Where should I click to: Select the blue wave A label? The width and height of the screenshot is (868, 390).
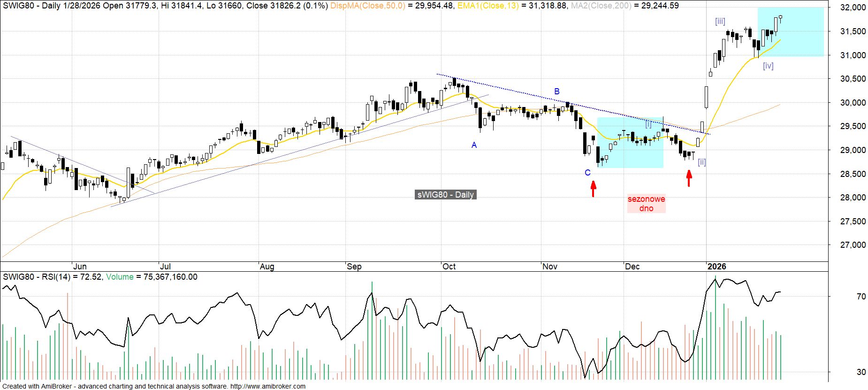click(x=474, y=145)
